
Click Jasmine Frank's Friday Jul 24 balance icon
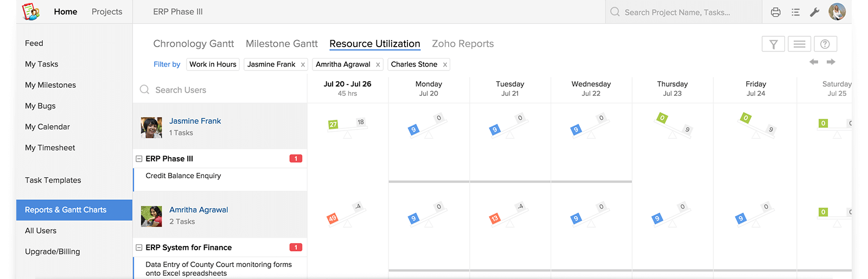click(757, 125)
